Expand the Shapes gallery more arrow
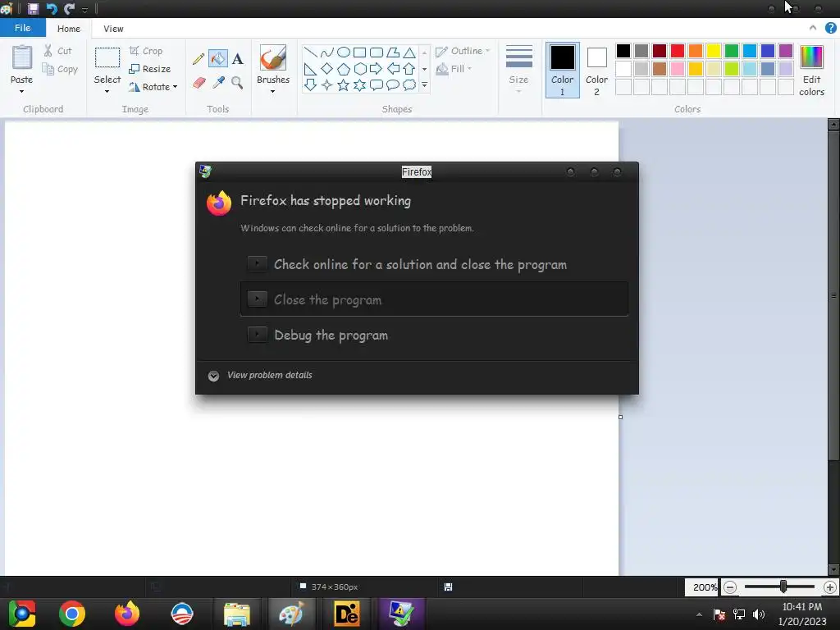The image size is (840, 630). [424, 84]
